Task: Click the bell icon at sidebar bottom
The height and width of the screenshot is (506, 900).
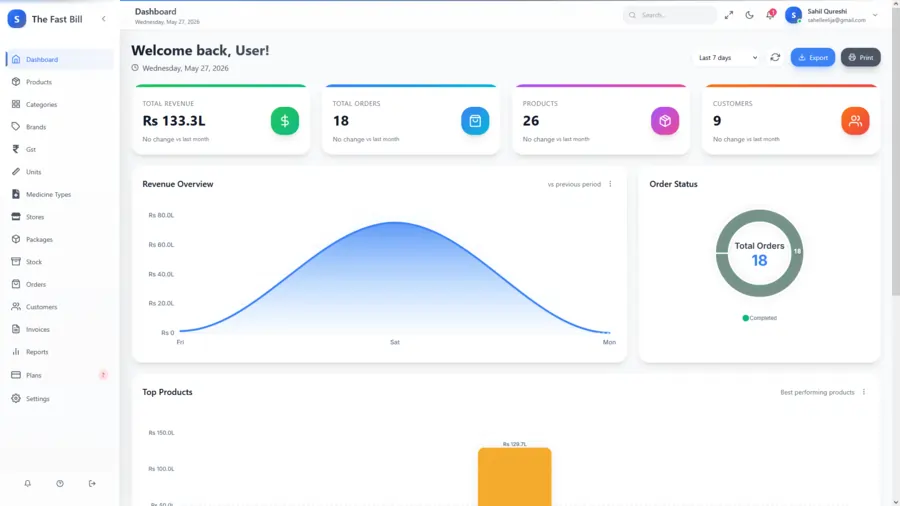Action: click(x=28, y=484)
